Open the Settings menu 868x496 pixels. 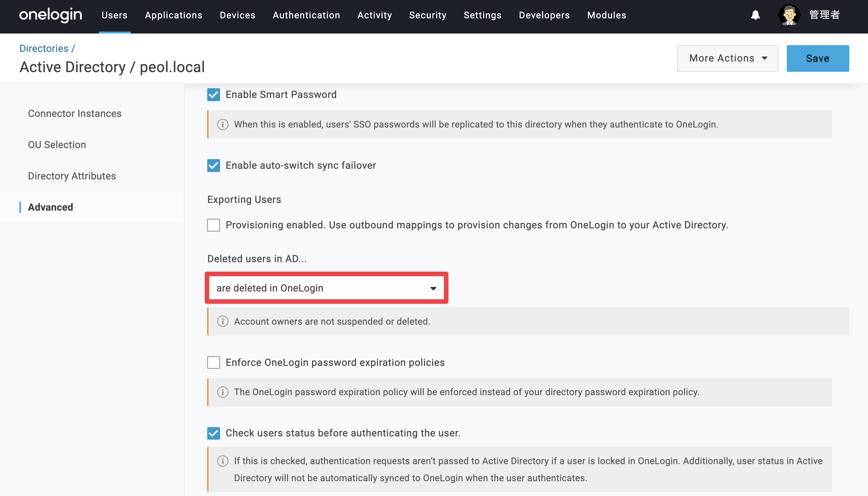[x=483, y=15]
